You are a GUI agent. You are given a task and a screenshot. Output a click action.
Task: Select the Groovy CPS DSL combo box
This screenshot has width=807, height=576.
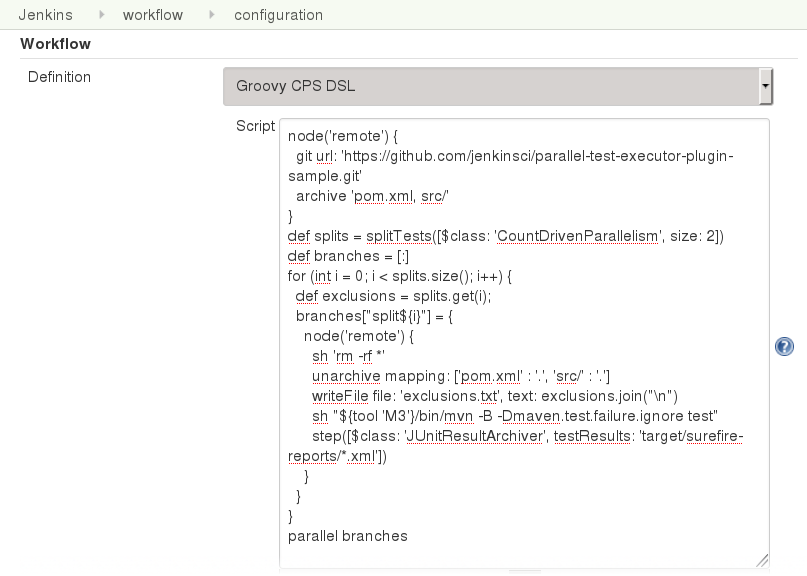click(490, 87)
